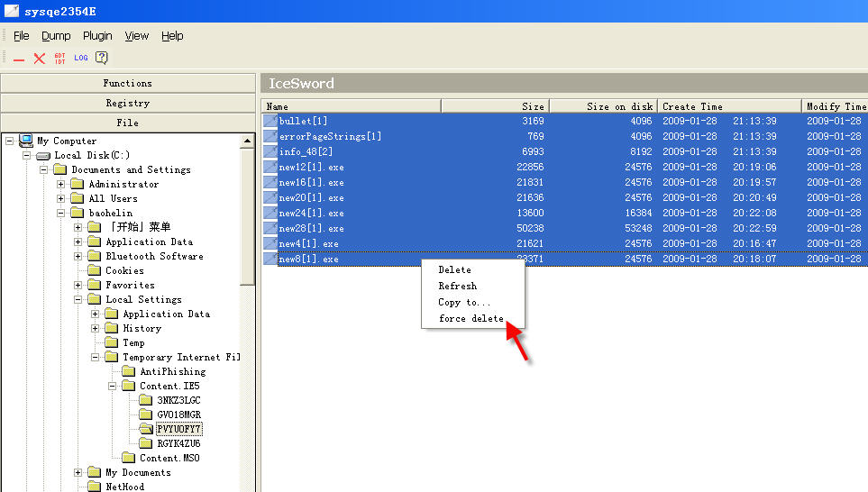
Task: Sort files by Create Time column
Action: coord(728,106)
